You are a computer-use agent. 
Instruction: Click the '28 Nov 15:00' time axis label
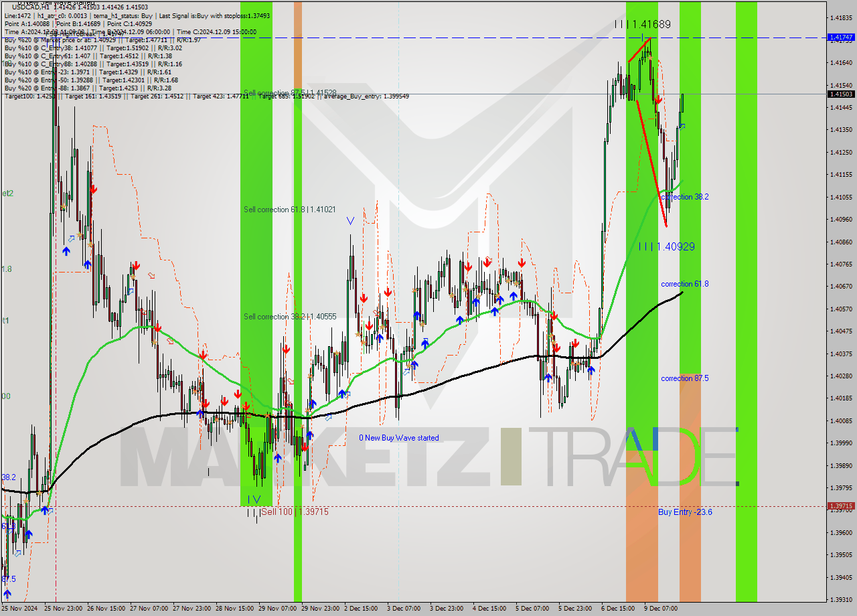(x=235, y=609)
